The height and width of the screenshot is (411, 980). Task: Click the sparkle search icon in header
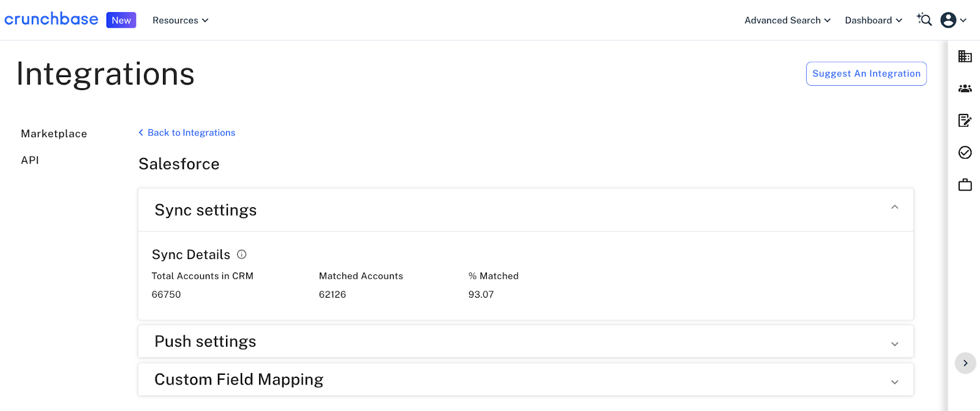click(x=924, y=20)
